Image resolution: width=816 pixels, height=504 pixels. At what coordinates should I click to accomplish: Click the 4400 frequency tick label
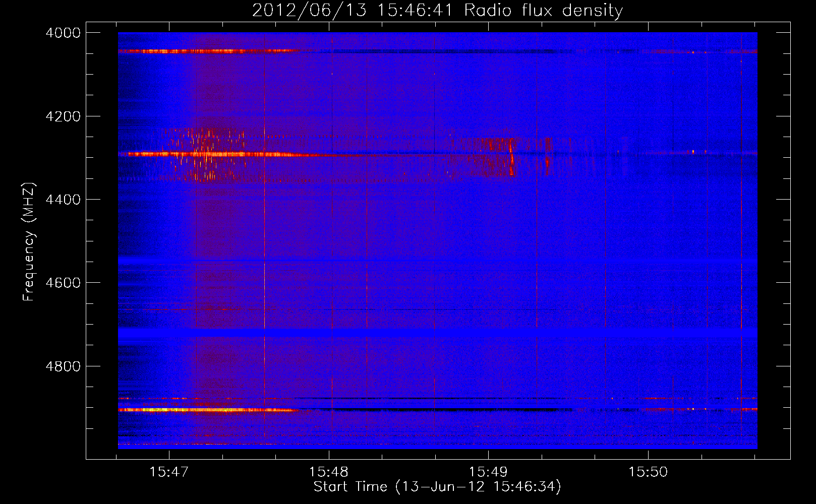click(x=63, y=200)
